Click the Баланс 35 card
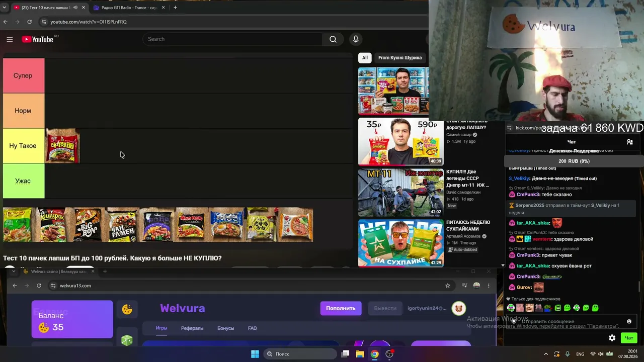The height and width of the screenshot is (362, 644). click(x=72, y=319)
